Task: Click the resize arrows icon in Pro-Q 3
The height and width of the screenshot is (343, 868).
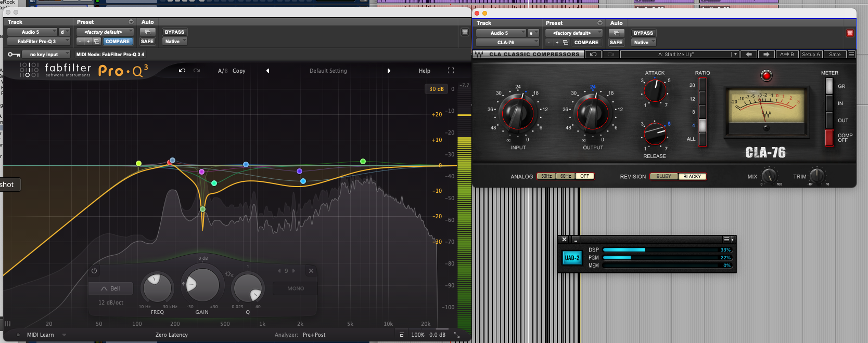Action: [x=456, y=335]
